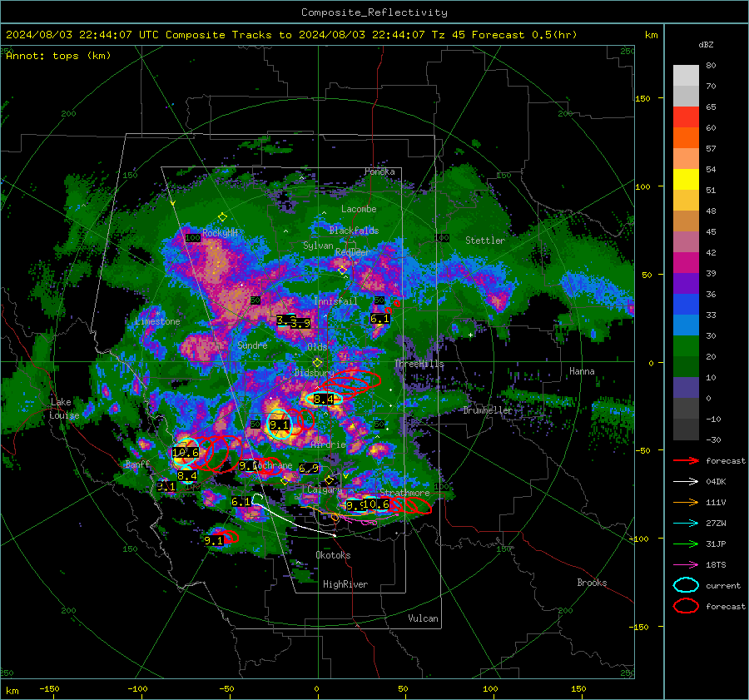This screenshot has width=749, height=700.
Task: Click the Brooks city label
Action: tap(592, 583)
